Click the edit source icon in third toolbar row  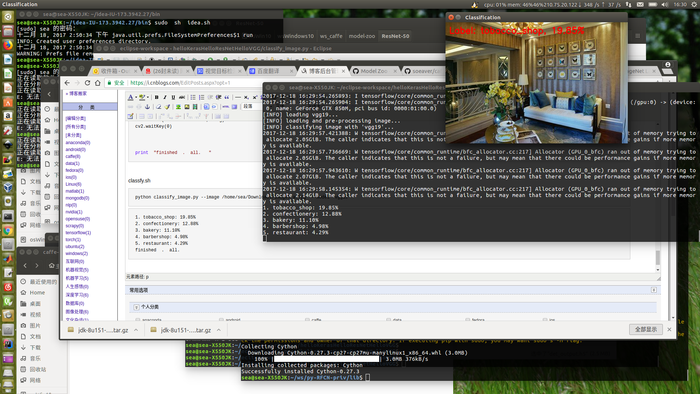click(130, 116)
